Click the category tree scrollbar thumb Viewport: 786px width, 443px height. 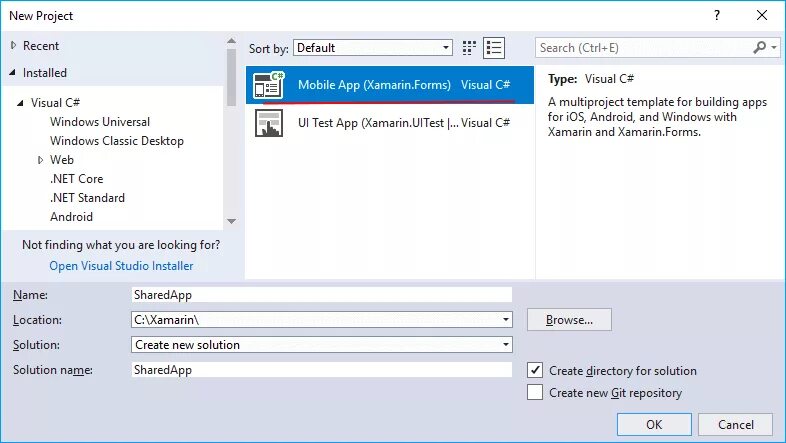(231, 77)
